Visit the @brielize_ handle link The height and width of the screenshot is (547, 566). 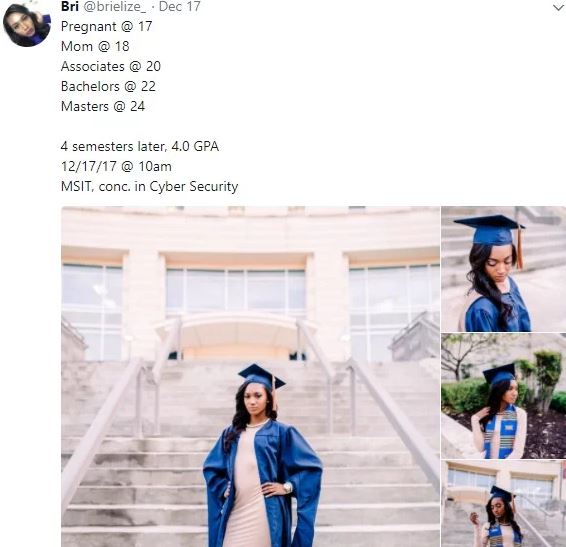pyautogui.click(x=115, y=7)
